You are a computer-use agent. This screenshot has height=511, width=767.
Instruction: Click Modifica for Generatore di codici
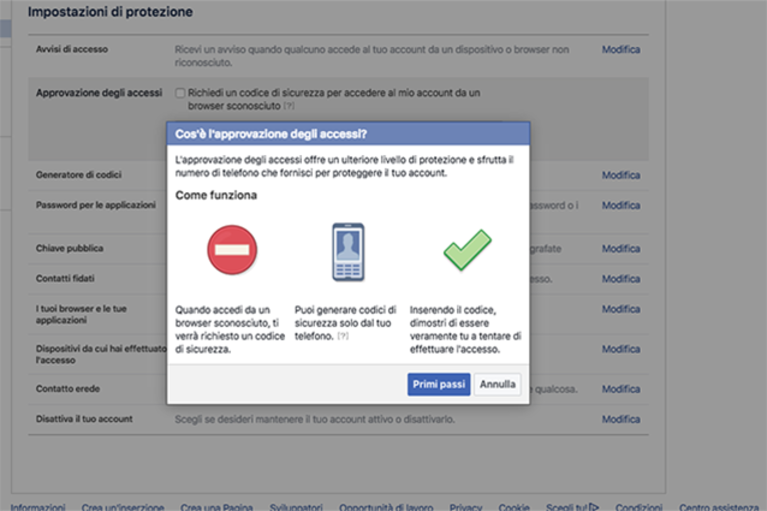(x=621, y=175)
